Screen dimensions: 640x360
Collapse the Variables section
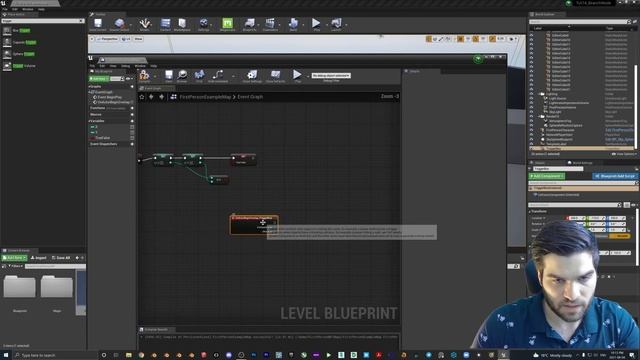(89, 121)
